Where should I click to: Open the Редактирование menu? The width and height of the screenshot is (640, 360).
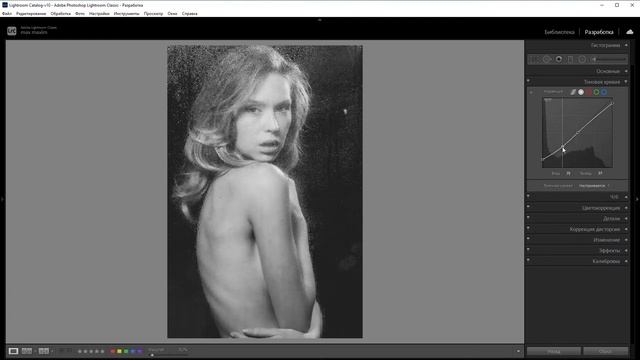point(31,13)
